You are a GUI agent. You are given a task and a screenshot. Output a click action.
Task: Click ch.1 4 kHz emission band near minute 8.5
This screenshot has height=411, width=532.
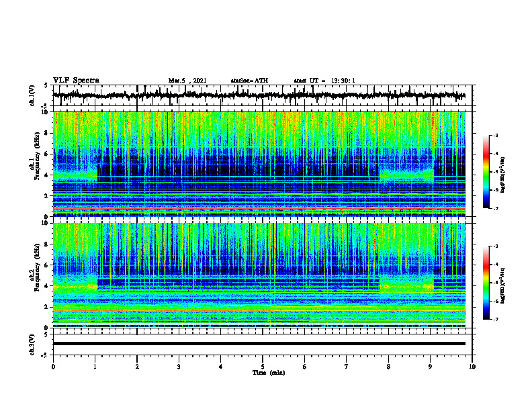(x=406, y=175)
